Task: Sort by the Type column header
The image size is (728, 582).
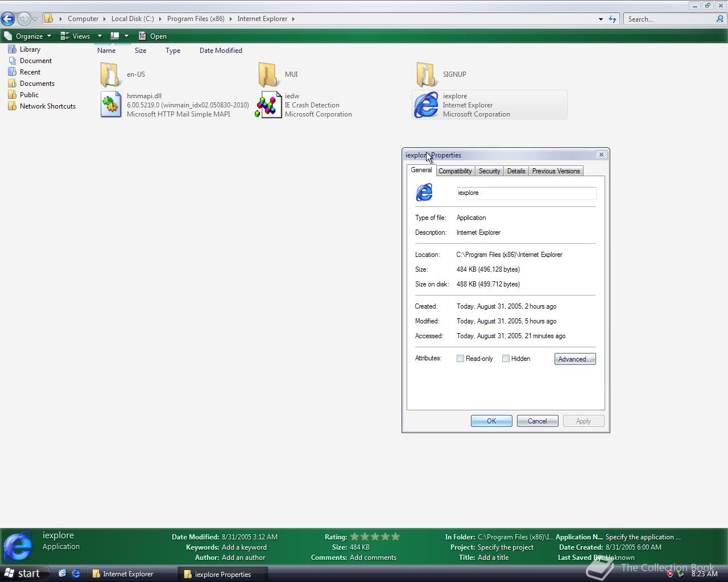Action: pos(173,51)
